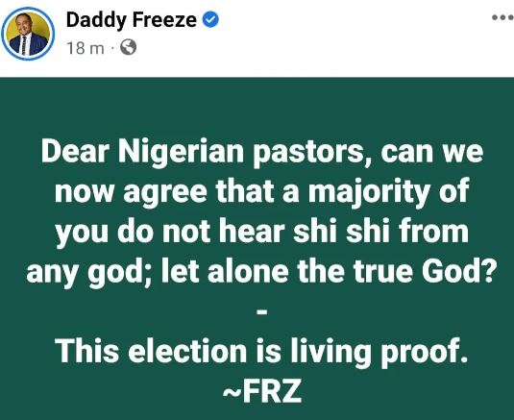Click the dash separator in the post
514x420 pixels.
click(262, 312)
